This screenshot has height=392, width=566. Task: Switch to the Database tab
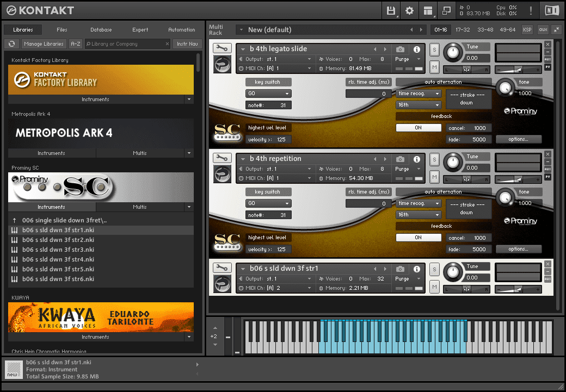pyautogui.click(x=101, y=30)
